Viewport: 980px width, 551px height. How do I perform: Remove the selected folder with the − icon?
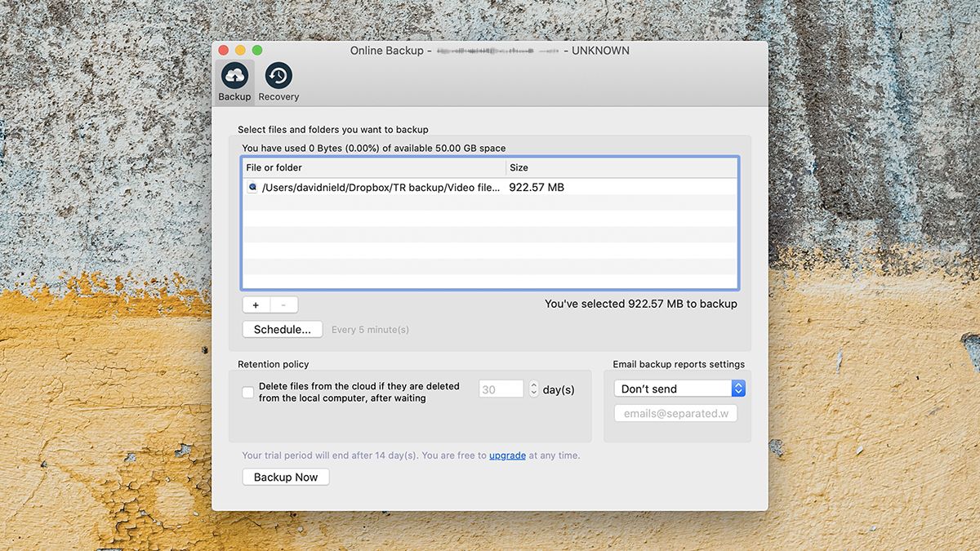(284, 304)
